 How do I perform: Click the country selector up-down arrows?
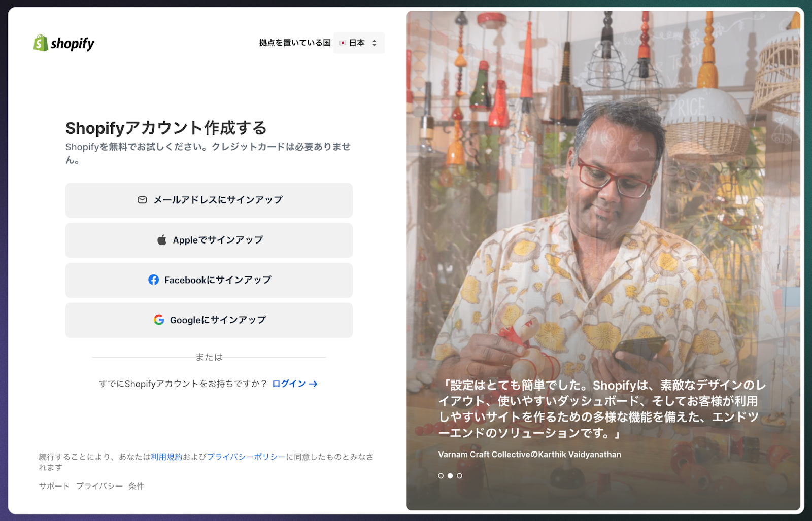pos(374,43)
